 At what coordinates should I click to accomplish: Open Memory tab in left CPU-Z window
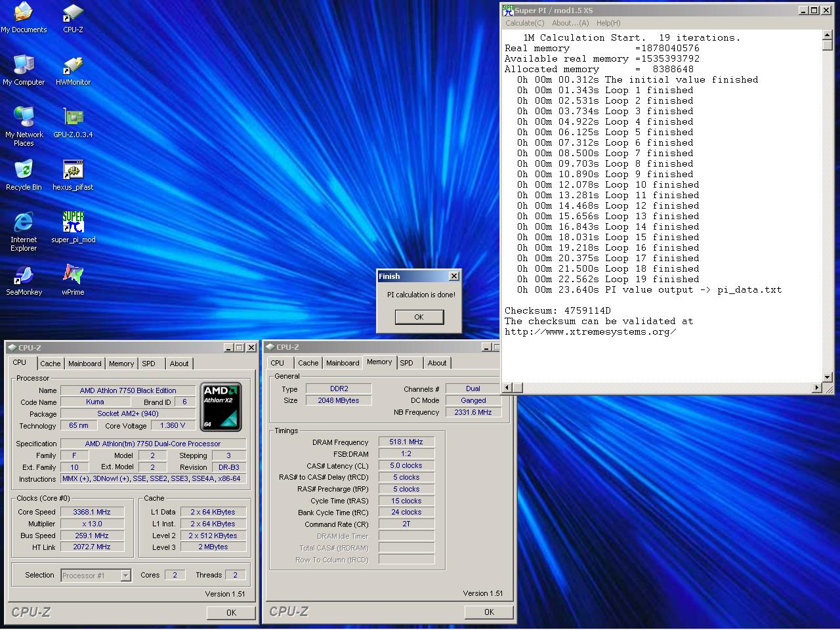121,364
